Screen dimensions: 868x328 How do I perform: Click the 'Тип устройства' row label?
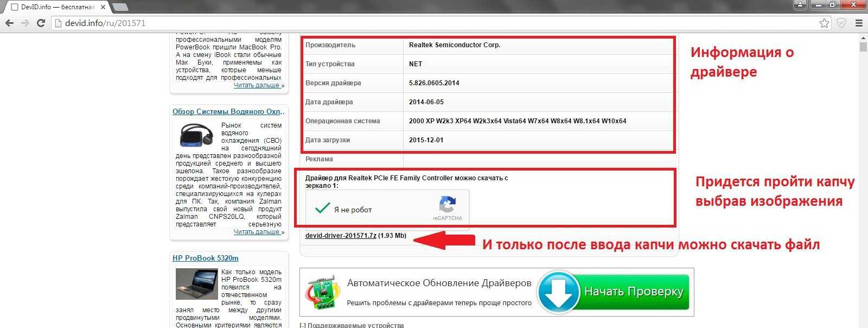coord(330,64)
